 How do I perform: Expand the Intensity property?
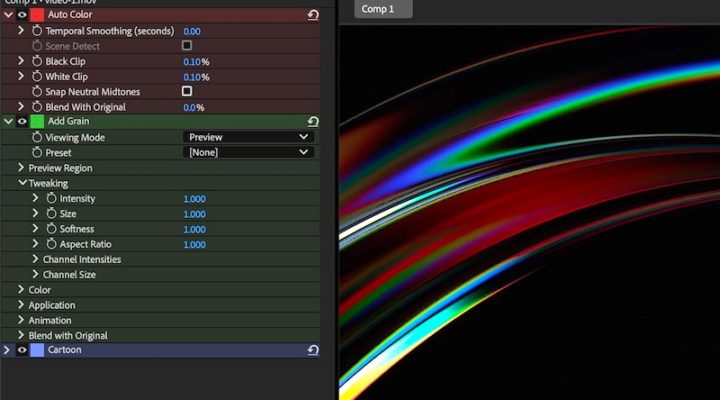point(35,198)
